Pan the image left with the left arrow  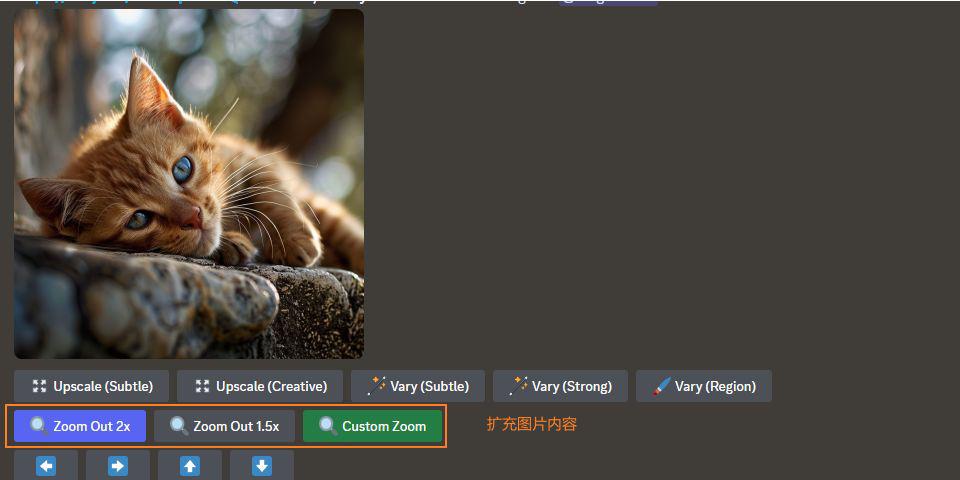pos(46,466)
